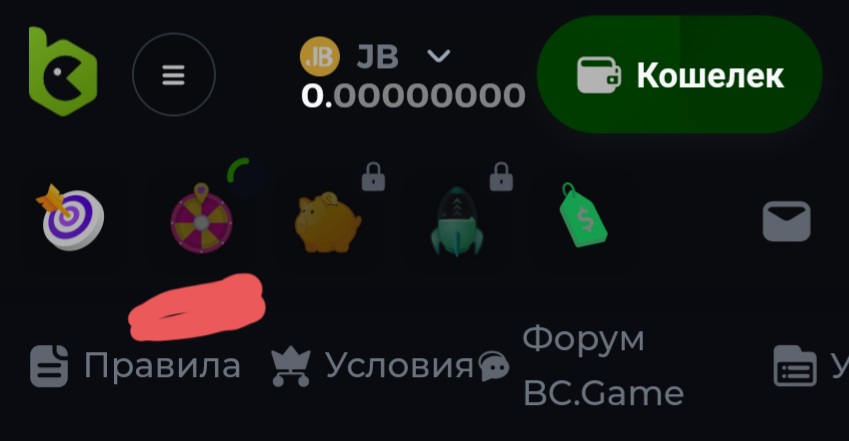Open the dartboard quests icon

(x=70, y=217)
